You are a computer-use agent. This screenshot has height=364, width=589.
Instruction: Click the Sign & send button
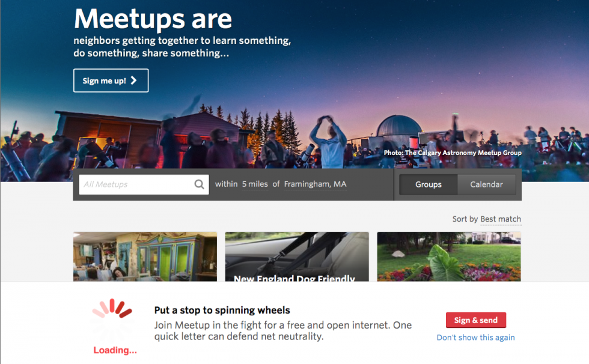click(476, 320)
